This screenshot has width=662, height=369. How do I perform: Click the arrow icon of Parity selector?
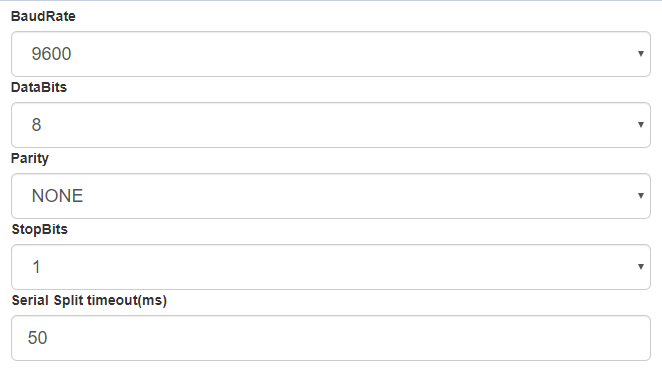pyautogui.click(x=640, y=196)
